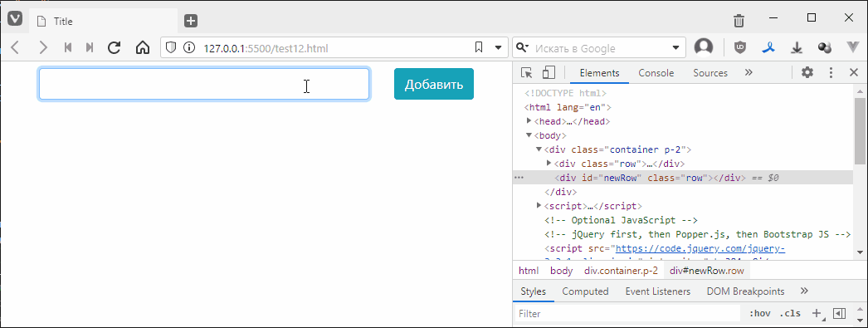Reload the page with the refresh icon
The image size is (868, 328).
114,47
